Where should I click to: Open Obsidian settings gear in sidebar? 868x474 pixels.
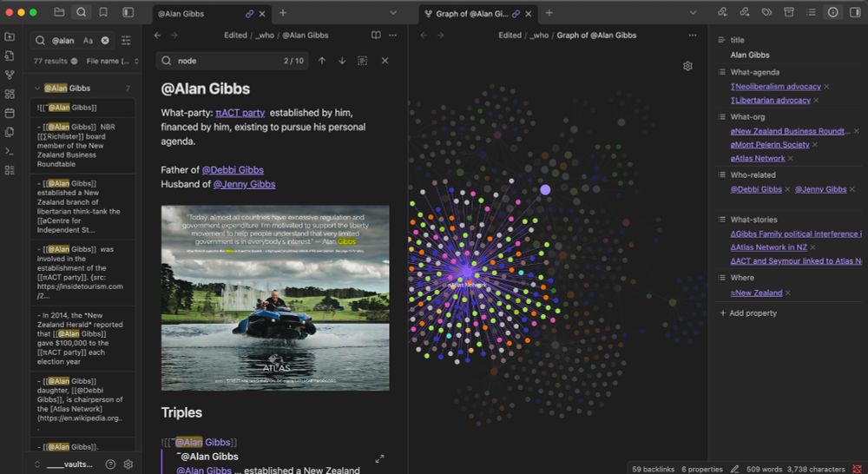point(128,464)
